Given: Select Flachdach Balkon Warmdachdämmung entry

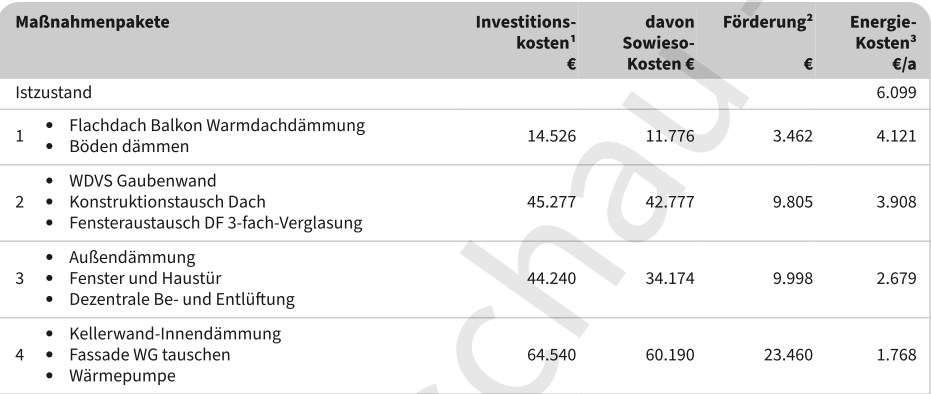Looking at the screenshot, I should coord(217,126).
